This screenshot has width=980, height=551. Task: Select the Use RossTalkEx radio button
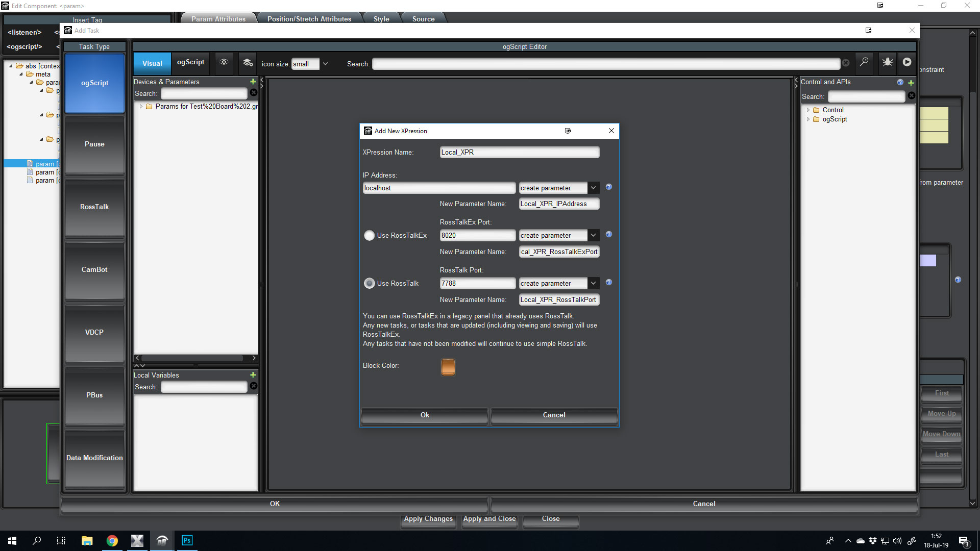coord(369,236)
